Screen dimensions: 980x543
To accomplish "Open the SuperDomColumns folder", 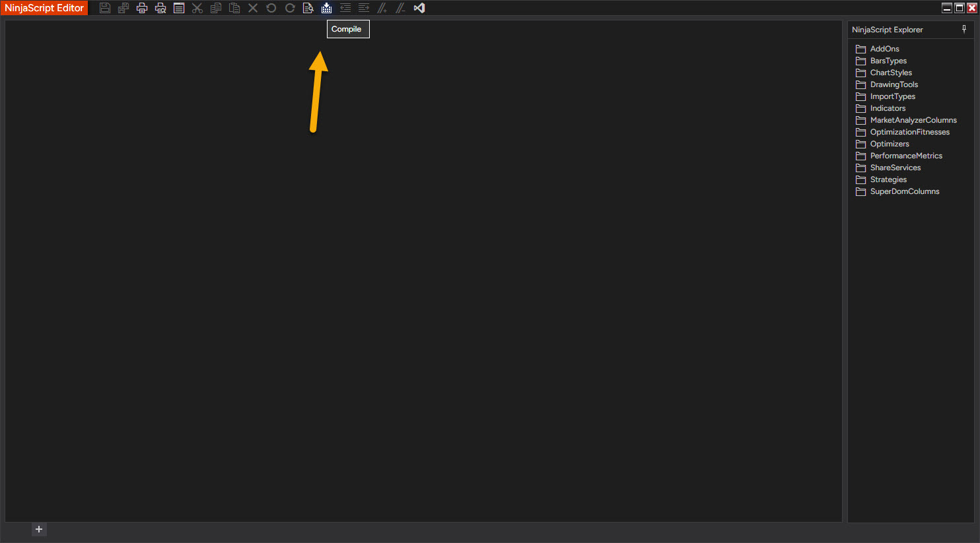I will pyautogui.click(x=897, y=191).
